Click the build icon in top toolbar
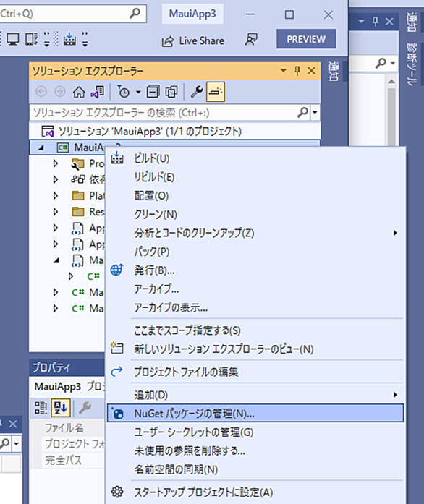The image size is (424, 504). [69, 39]
